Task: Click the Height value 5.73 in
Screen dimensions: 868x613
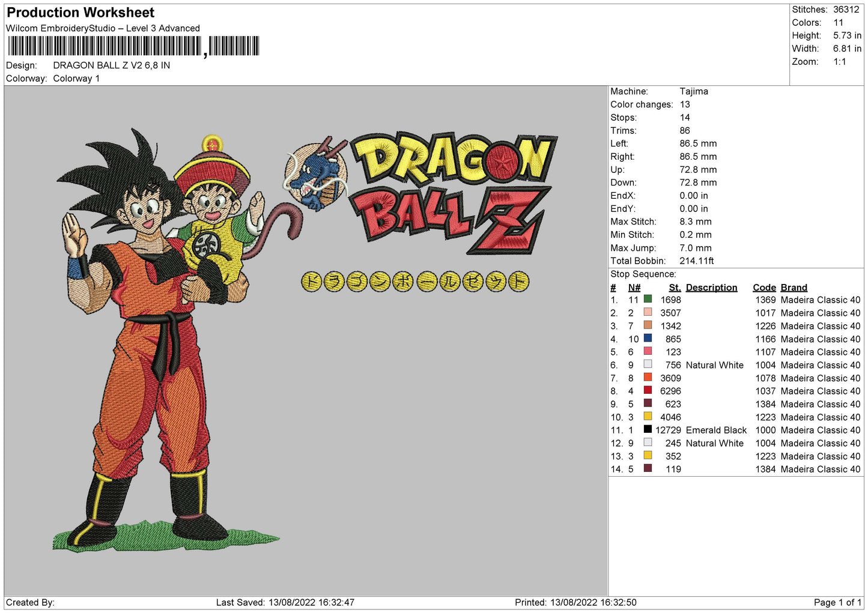Action: click(x=847, y=36)
